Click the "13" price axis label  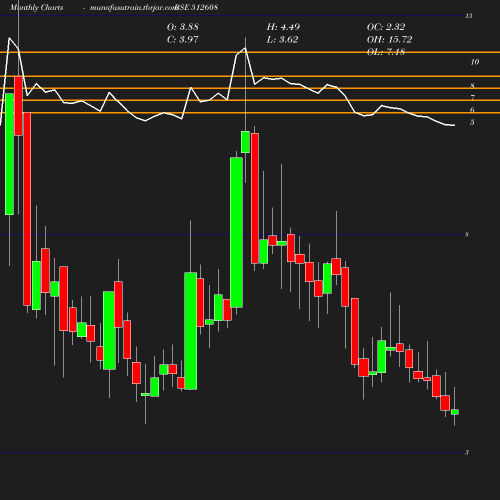coord(469,16)
